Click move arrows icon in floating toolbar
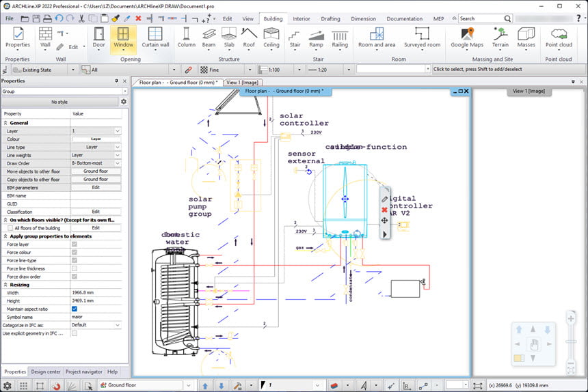Viewport: 588px width, 392px height. coord(384,221)
